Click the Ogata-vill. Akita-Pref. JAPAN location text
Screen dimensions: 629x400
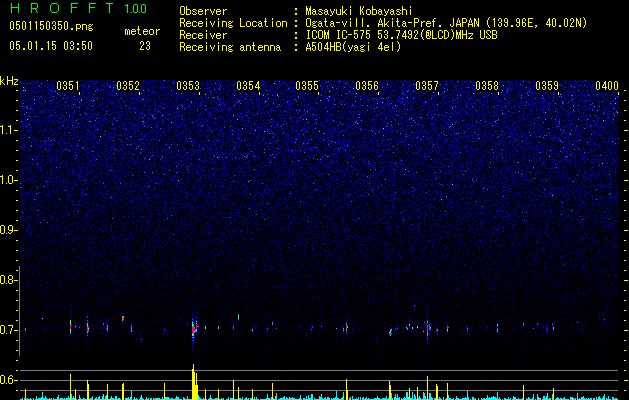(446, 23)
